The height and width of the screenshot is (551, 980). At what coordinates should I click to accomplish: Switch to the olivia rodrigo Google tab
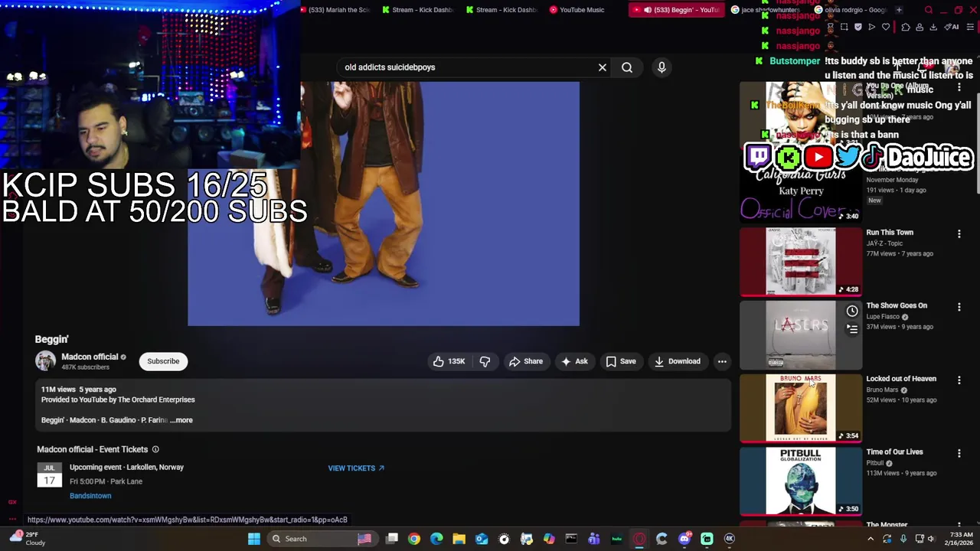[x=850, y=10]
